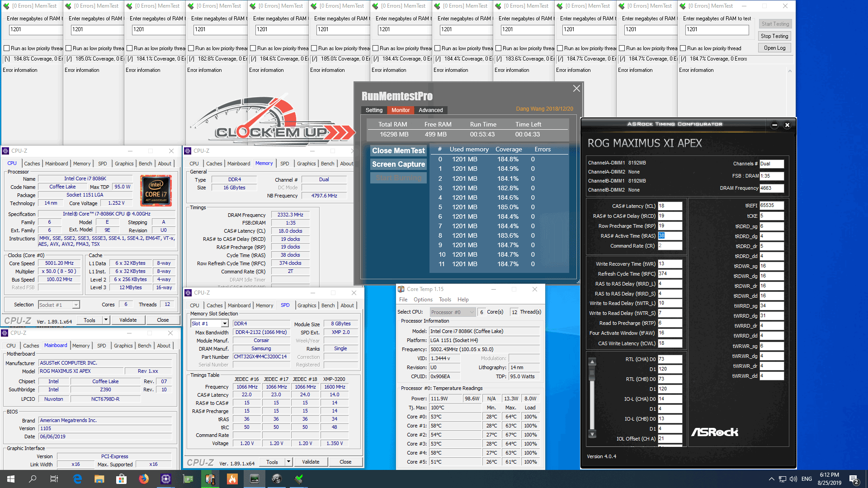
Task: Click the Screen Capture button
Action: pyautogui.click(x=398, y=164)
